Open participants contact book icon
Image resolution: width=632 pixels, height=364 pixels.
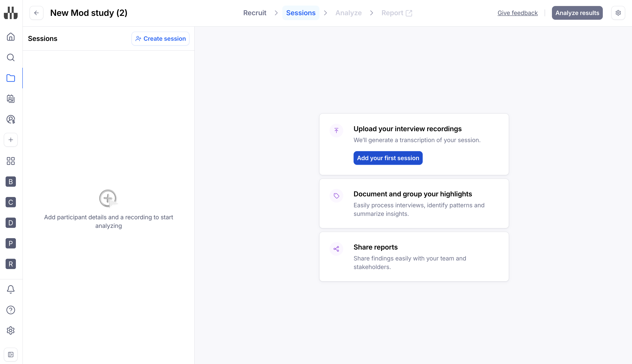click(11, 99)
